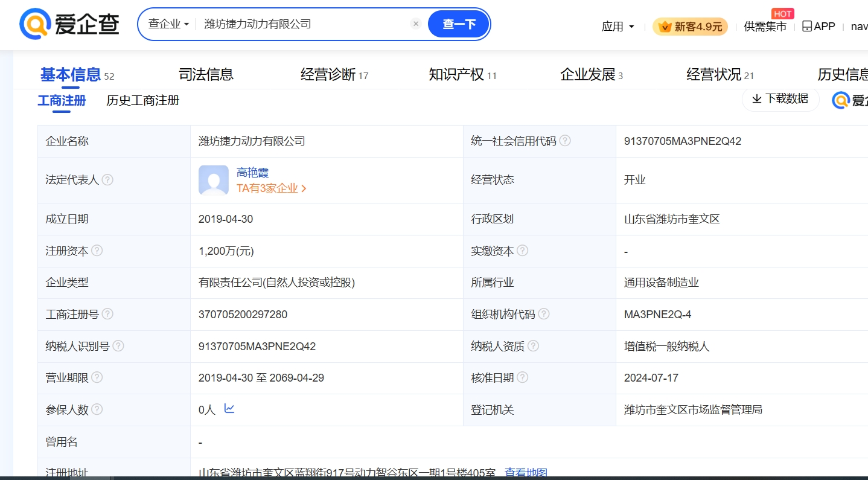The height and width of the screenshot is (480, 868).
Task: Clear the search box with the X icon
Action: (415, 24)
